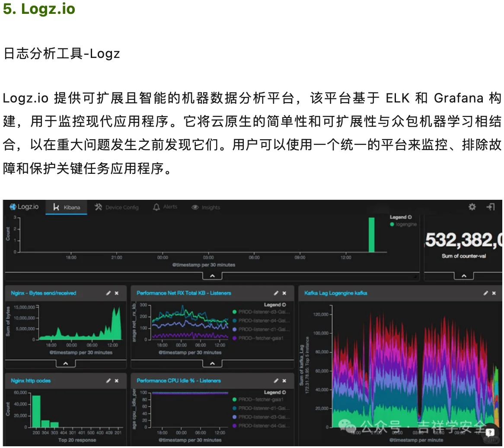Viewport: 504px width, 448px height.
Task: Edit the Performance Net RX Total KB panel
Action: coord(276,293)
